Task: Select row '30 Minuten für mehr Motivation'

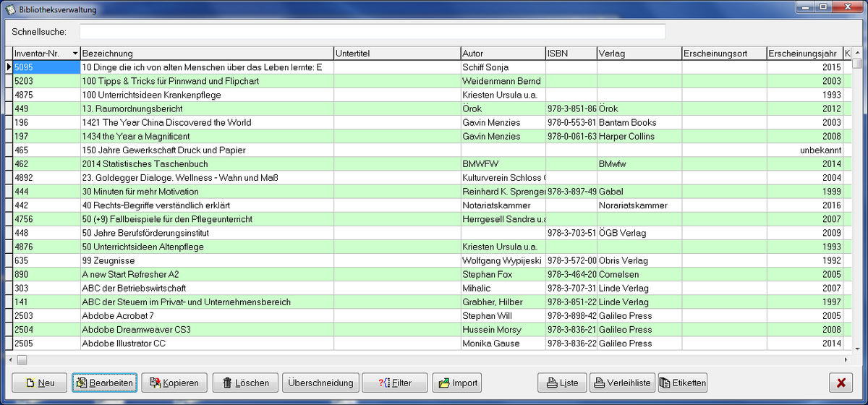Action: [427, 192]
